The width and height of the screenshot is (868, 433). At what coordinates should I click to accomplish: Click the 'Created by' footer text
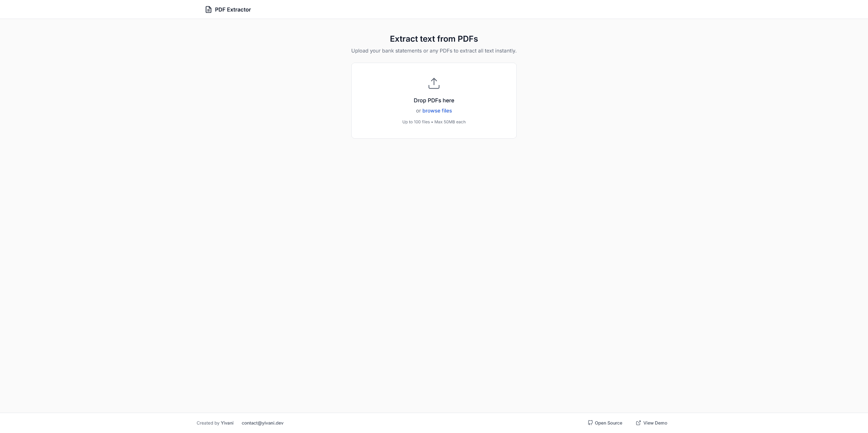[208, 423]
